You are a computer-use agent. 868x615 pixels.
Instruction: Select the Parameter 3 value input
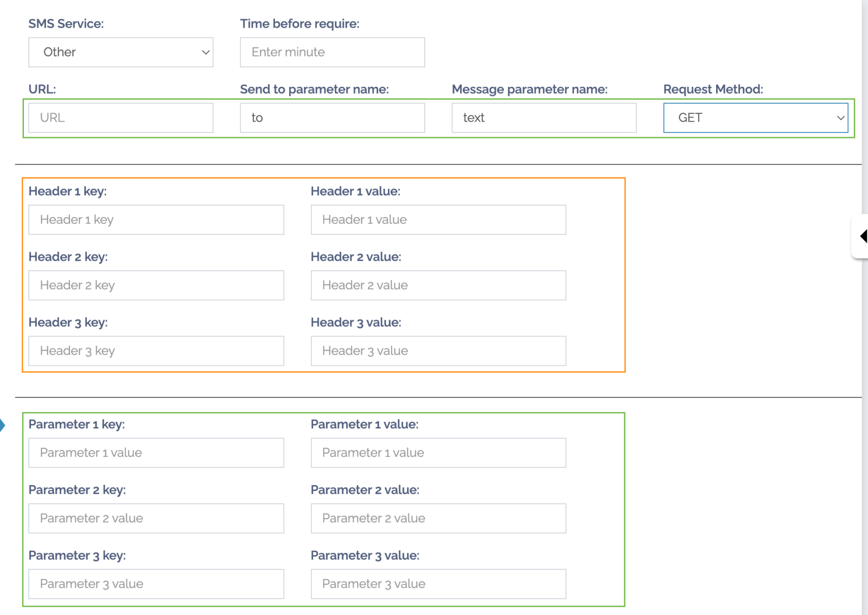point(438,584)
